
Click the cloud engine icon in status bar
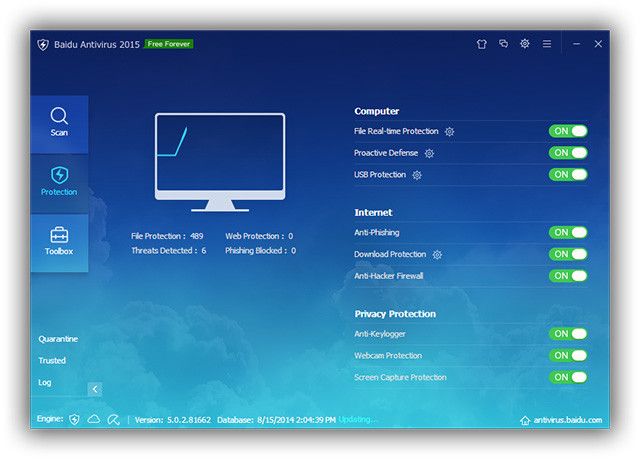click(94, 419)
